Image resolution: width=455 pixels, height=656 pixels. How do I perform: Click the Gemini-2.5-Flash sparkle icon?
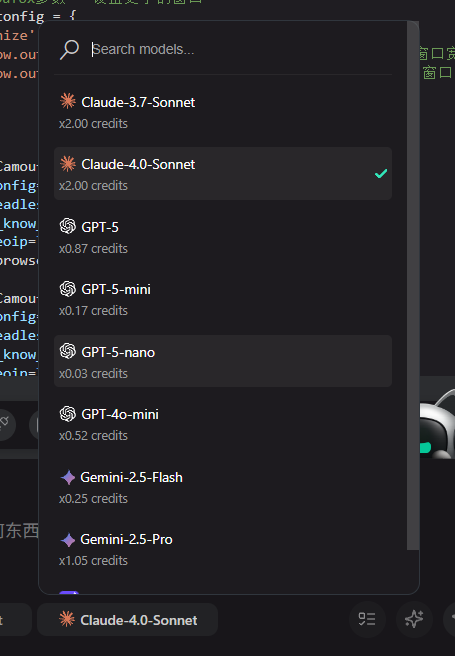point(68,477)
